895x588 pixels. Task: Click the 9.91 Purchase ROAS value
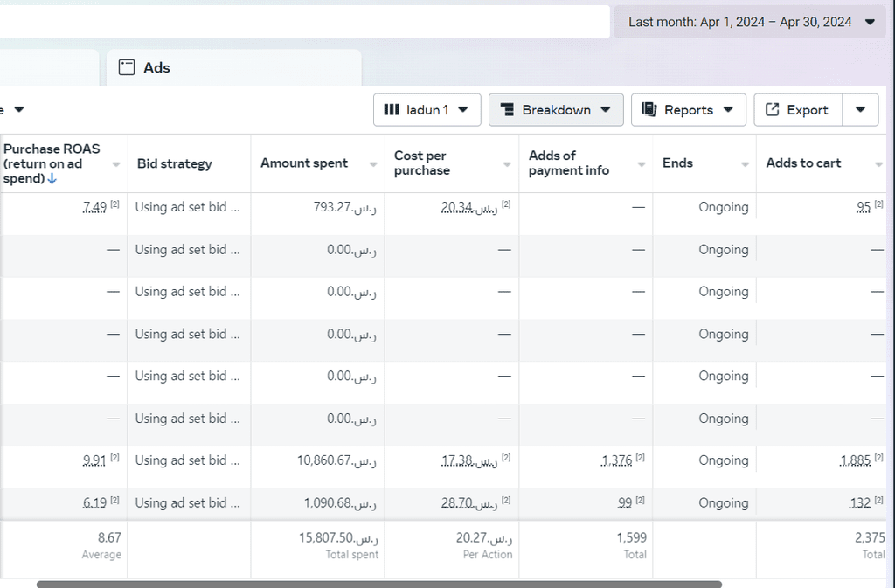pos(94,460)
